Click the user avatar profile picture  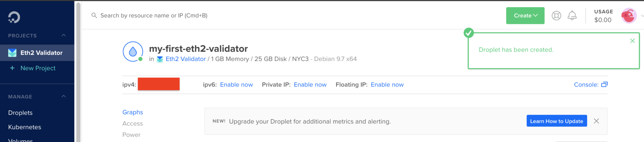(629, 15)
